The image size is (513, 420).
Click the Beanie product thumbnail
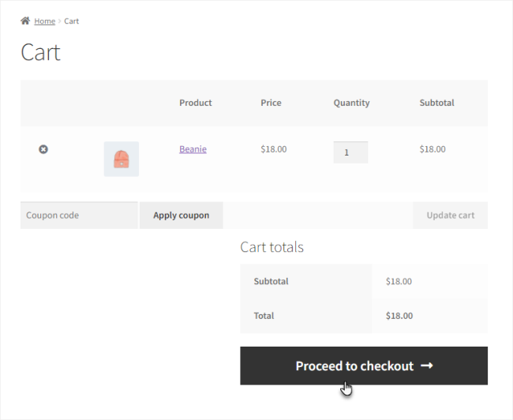[122, 159]
